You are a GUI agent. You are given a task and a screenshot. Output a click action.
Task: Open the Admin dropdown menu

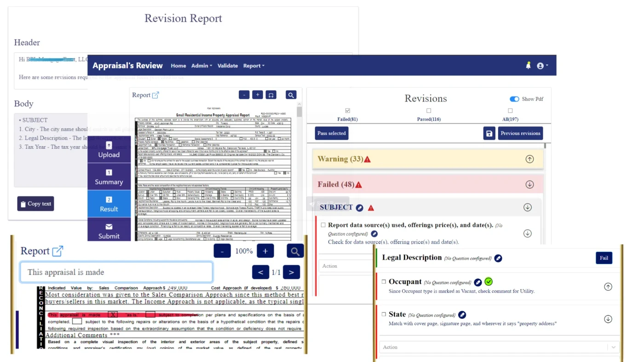pyautogui.click(x=201, y=66)
